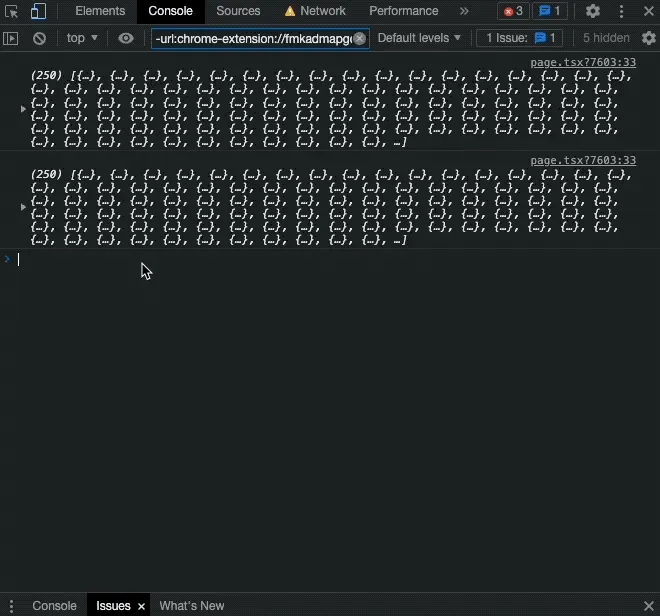Screen dimensions: 660x616
Task: Clear the filter text with X icon
Action: coord(359,39)
